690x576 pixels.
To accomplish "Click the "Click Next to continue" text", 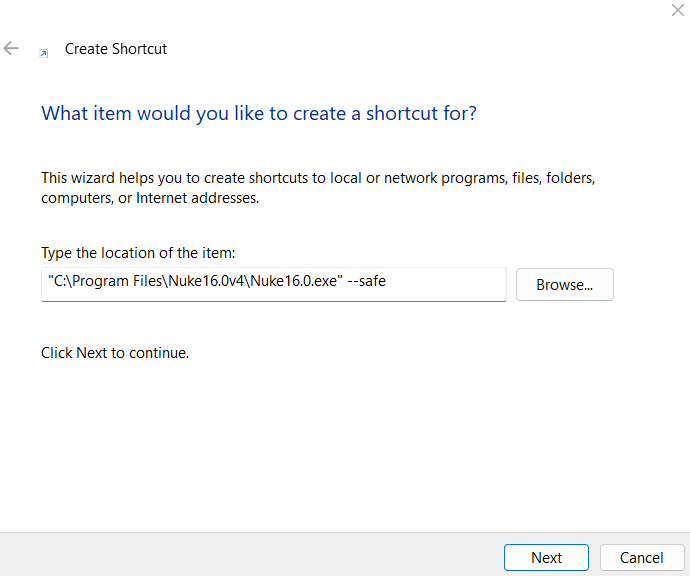I will point(115,353).
